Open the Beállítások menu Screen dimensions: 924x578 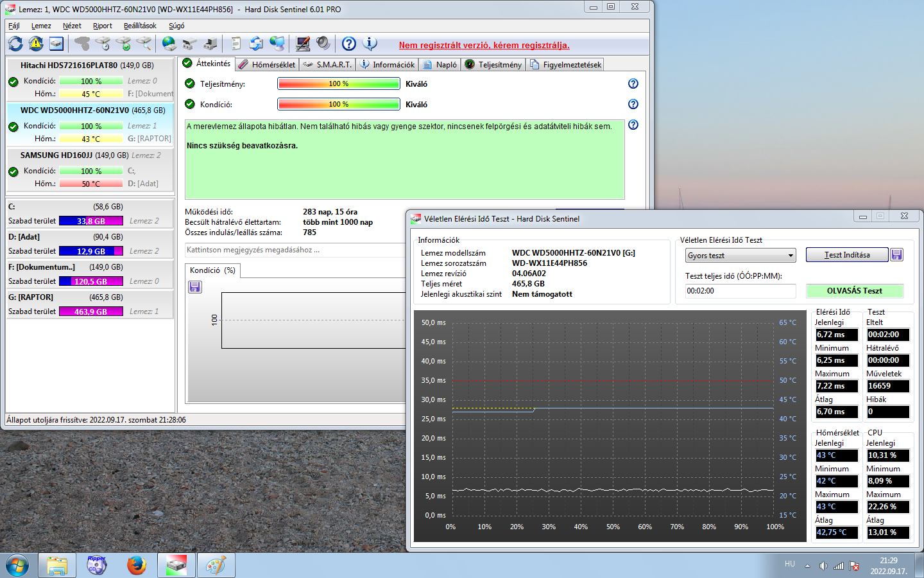140,26
